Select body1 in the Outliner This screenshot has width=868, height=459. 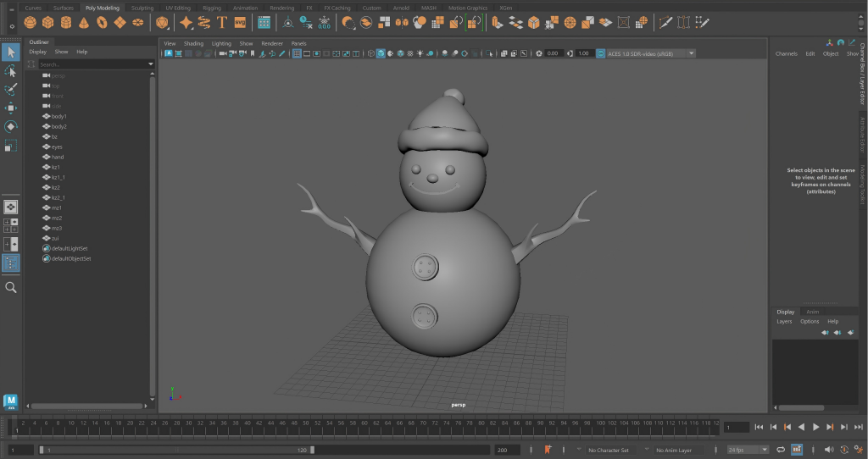click(x=58, y=116)
